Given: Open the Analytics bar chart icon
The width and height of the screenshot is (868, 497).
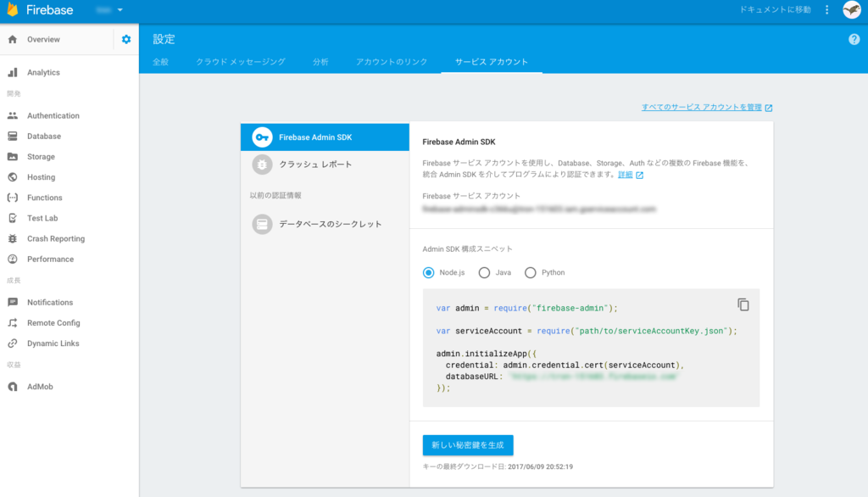Looking at the screenshot, I should [12, 73].
